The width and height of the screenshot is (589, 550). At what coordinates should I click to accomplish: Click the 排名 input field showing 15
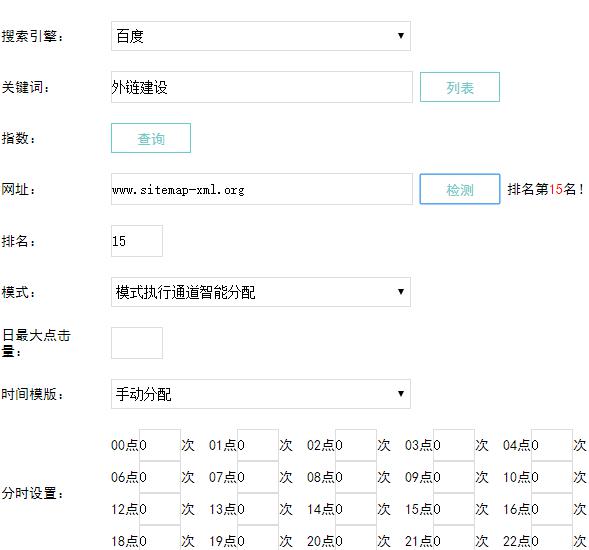point(137,241)
